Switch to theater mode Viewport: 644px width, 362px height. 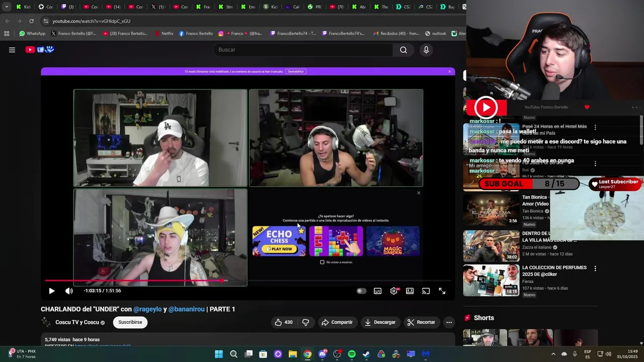(410, 291)
